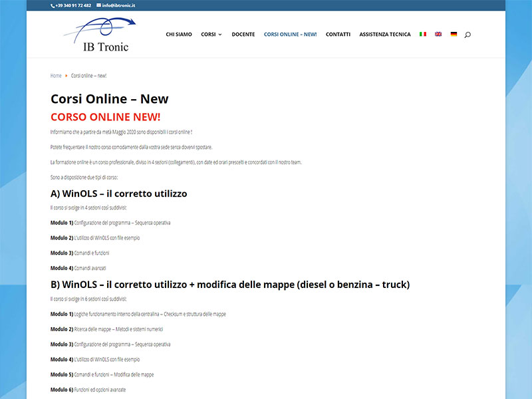Image resolution: width=532 pixels, height=399 pixels.
Task: Click 'Corsi online – new!' breadcrumb text
Action: [x=88, y=76]
